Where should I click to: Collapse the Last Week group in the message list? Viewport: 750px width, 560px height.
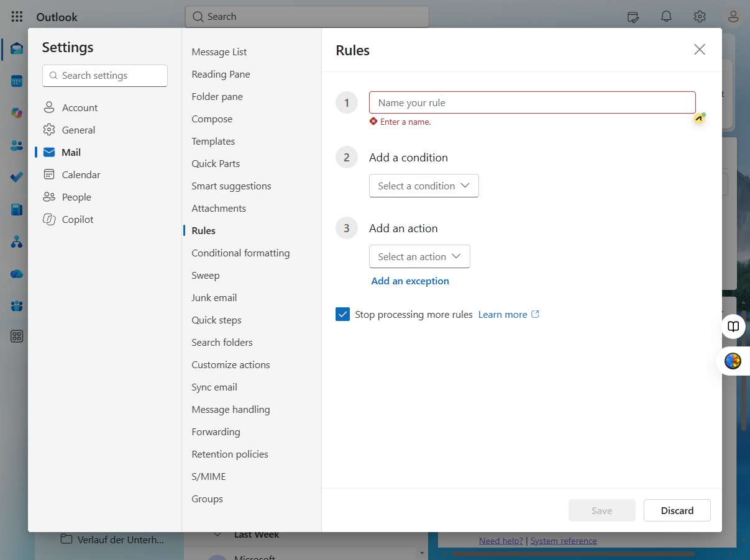click(x=217, y=535)
